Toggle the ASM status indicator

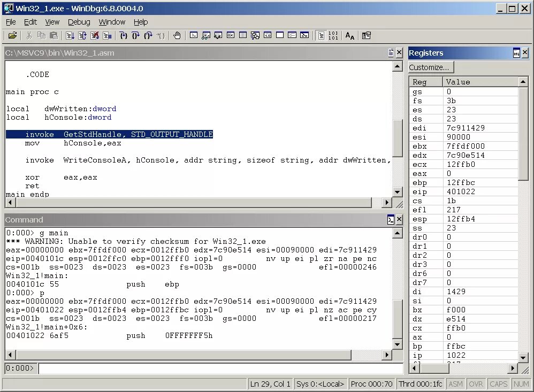click(x=455, y=383)
